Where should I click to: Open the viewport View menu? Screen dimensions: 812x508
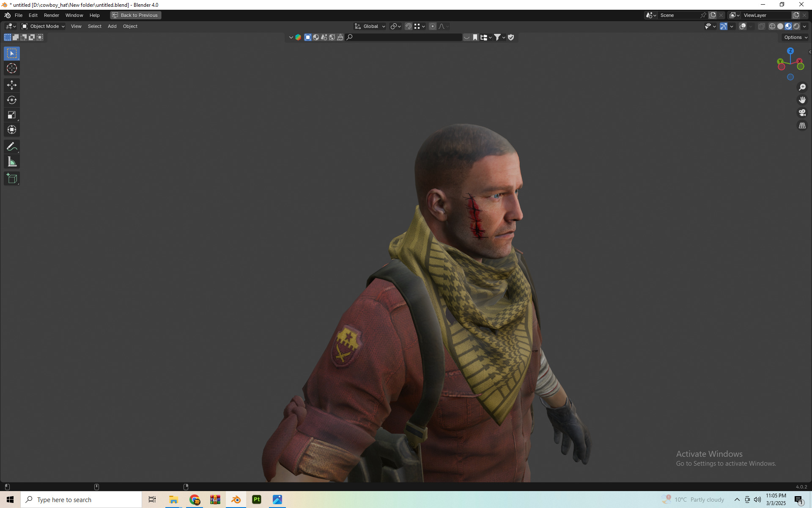76,26
